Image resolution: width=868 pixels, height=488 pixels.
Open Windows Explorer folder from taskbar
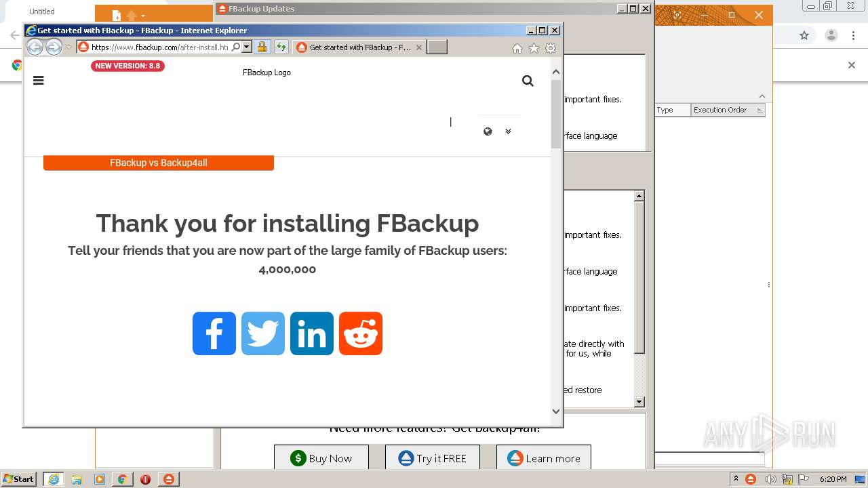pos(77,479)
